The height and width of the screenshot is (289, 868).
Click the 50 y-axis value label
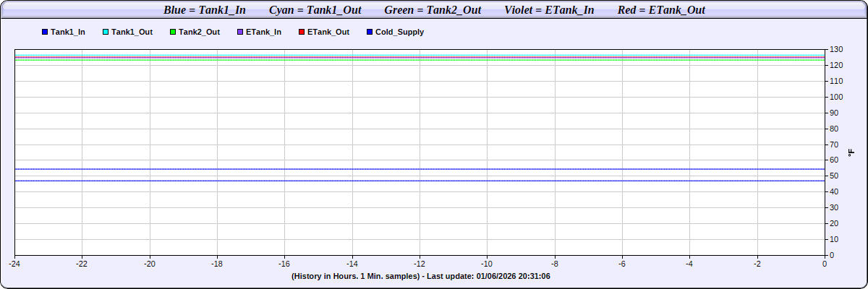pos(834,176)
